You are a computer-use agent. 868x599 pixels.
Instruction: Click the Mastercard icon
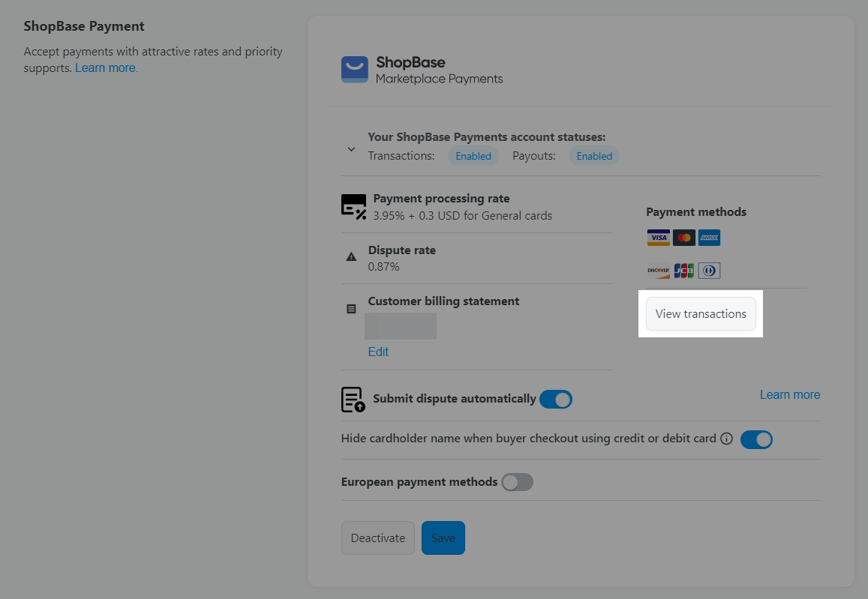pos(684,238)
